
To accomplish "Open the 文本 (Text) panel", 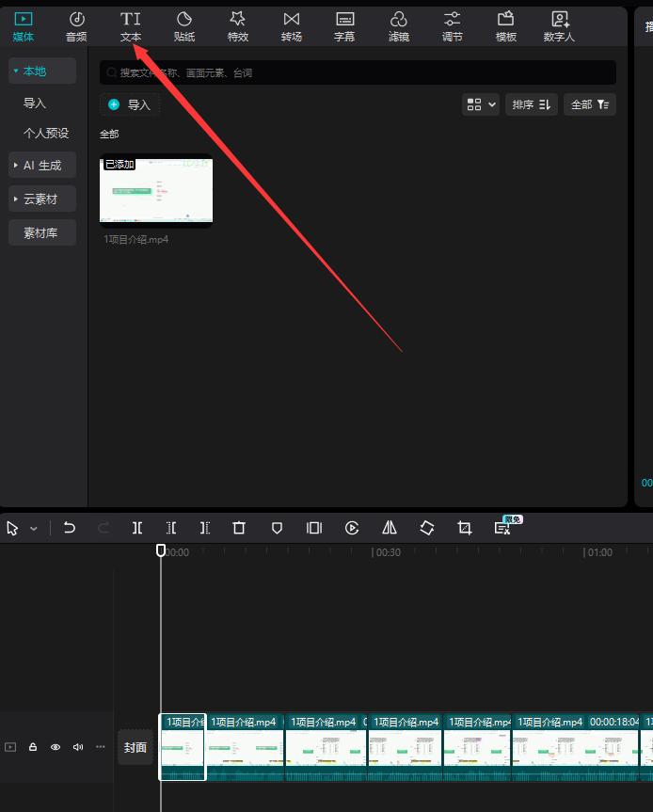I will click(x=131, y=26).
